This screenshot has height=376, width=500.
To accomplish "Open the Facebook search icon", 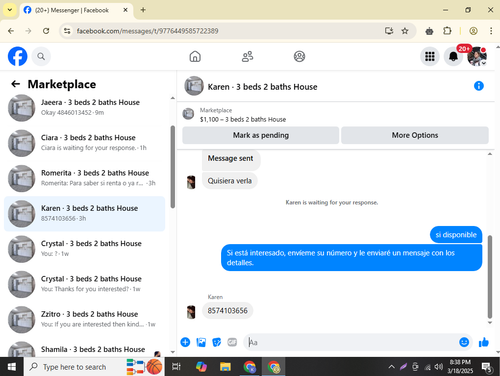I will (41, 56).
